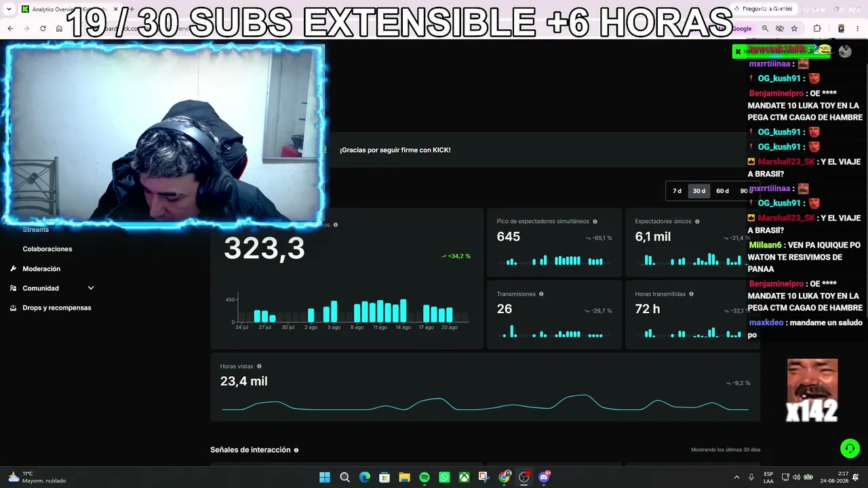
Task: Open the Xbox app from the taskbar
Action: (464, 477)
